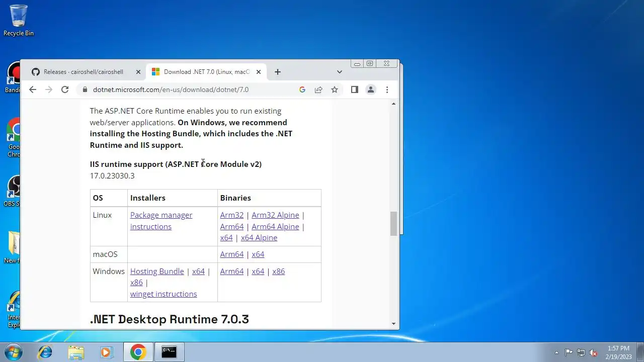Click version text 17.0.23030.3
The height and width of the screenshot is (362, 644).
[112, 176]
